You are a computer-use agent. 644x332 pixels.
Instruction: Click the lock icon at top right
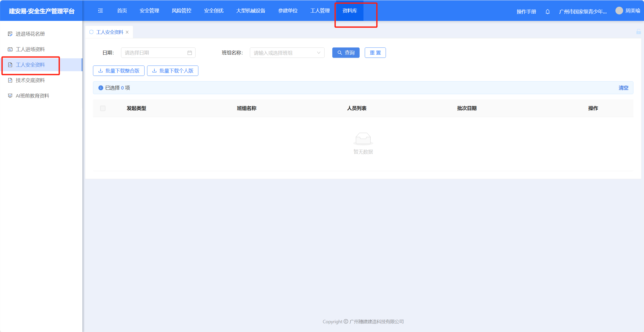coord(638,32)
